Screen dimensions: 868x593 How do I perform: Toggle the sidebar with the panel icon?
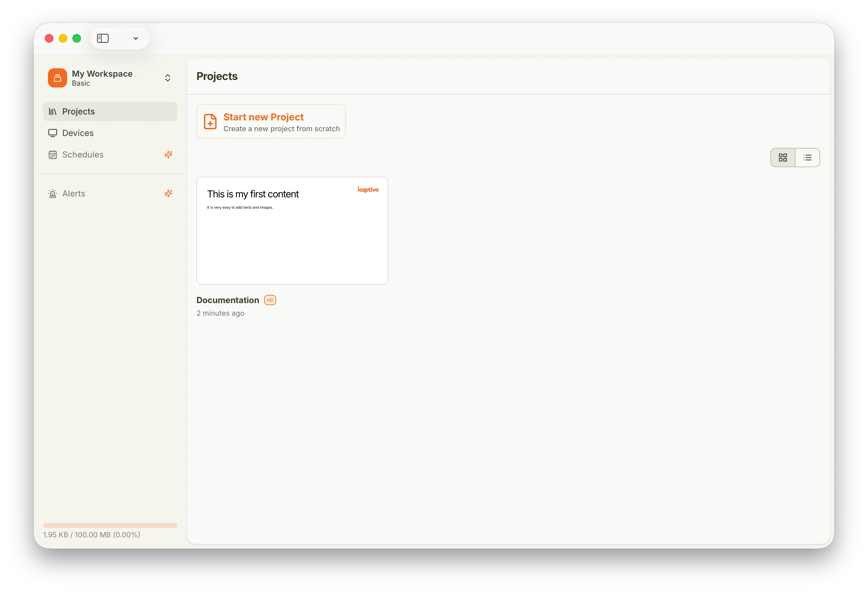[x=103, y=38]
